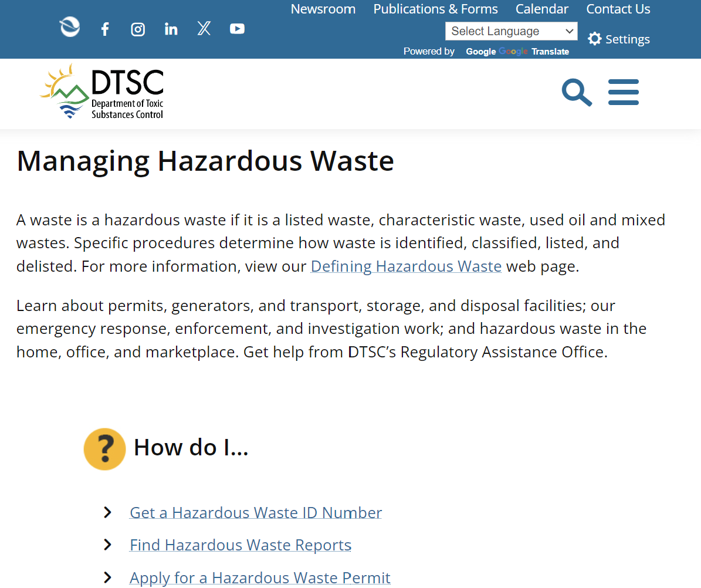Click chevron beside Get a Hazardous Waste ID Number
701x588 pixels.
point(108,512)
